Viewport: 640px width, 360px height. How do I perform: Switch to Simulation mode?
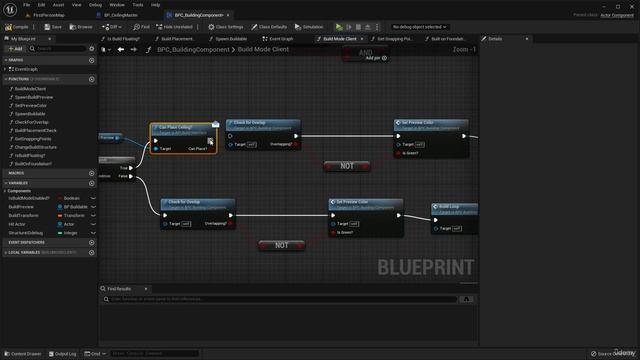309,27
